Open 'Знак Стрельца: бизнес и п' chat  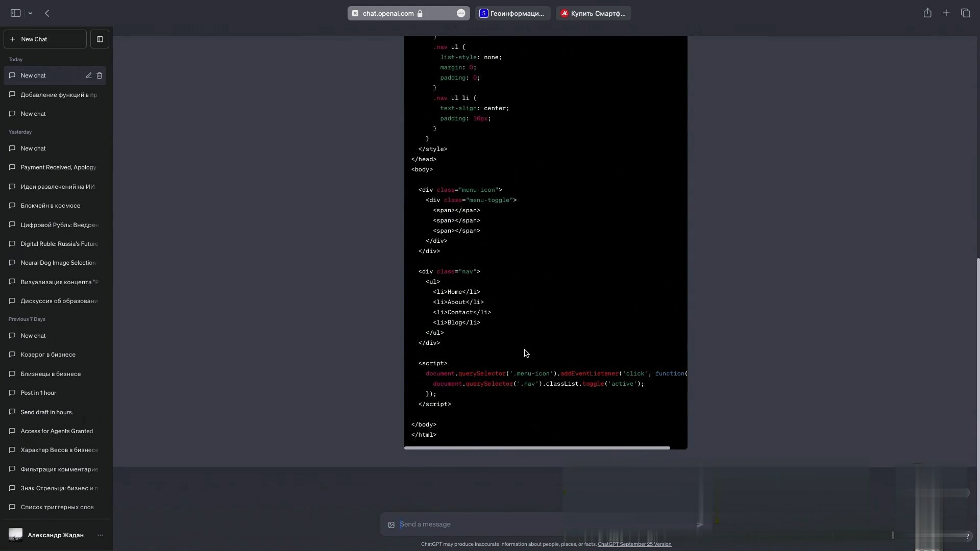pyautogui.click(x=55, y=488)
